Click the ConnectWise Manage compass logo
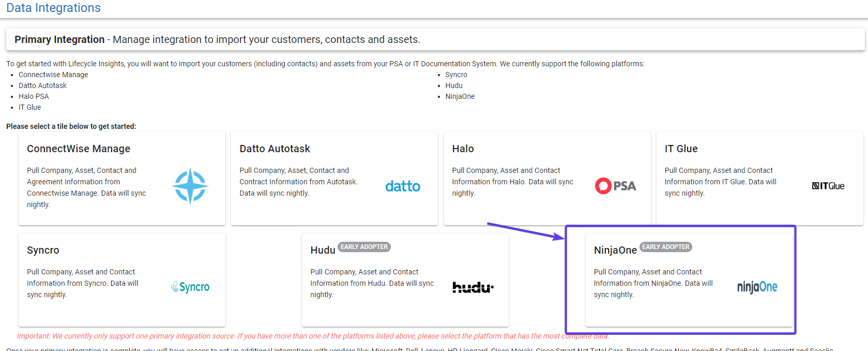The width and height of the screenshot is (868, 351). [190, 186]
